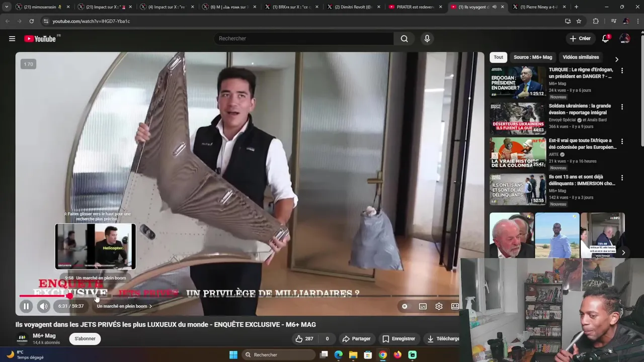Click the magnifier search button
Image resolution: width=644 pixels, height=362 pixels.
point(404,39)
